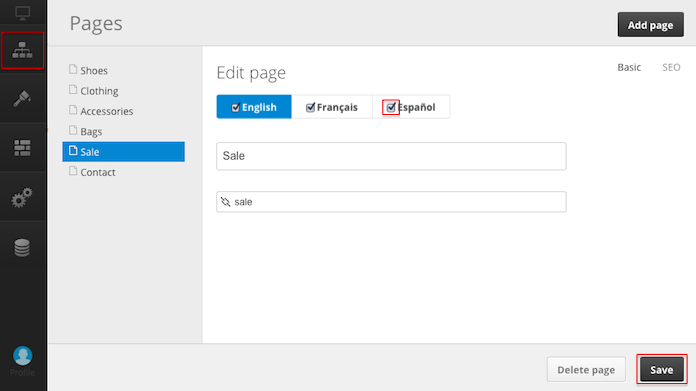
Task: Select the highlighted Sale page
Action: point(123,152)
